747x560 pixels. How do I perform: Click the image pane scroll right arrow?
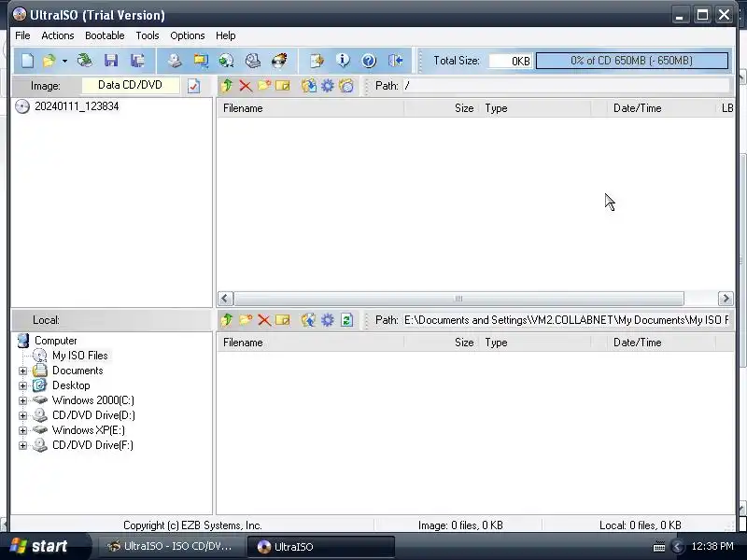click(x=726, y=299)
